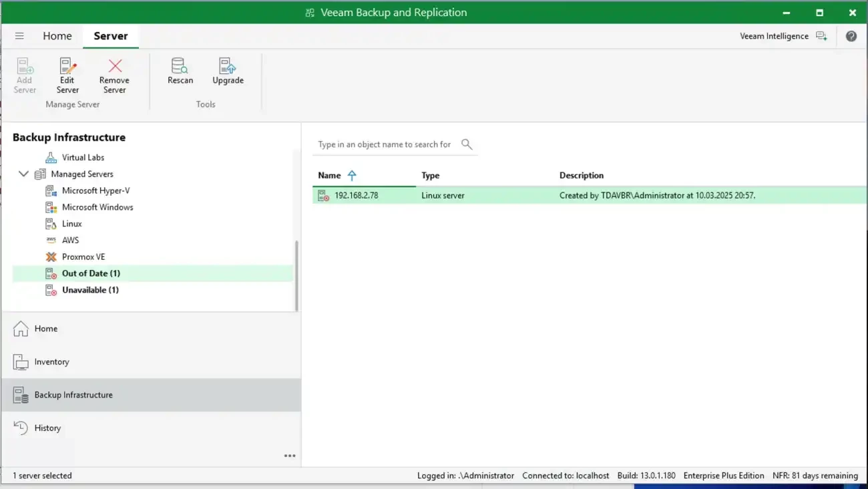
Task: Select the 192.168.2.78 server row
Action: pyautogui.click(x=590, y=196)
